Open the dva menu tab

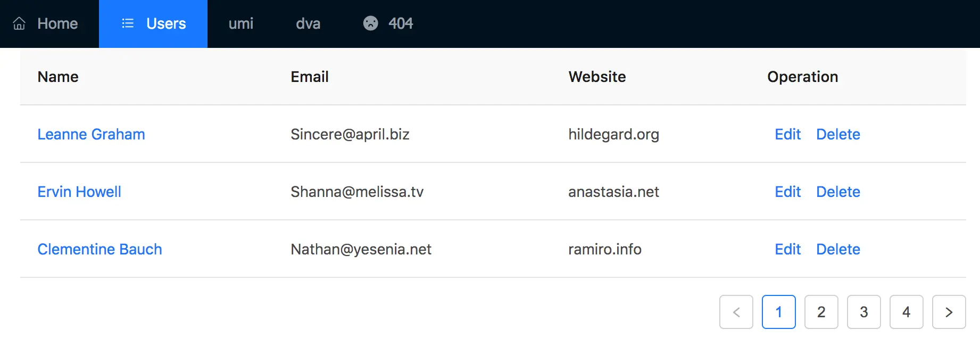click(308, 24)
